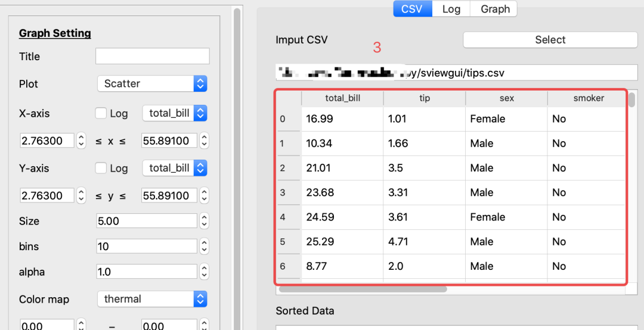The image size is (644, 330).
Task: Click the total_bill cell 23.68
Action: coord(342,192)
